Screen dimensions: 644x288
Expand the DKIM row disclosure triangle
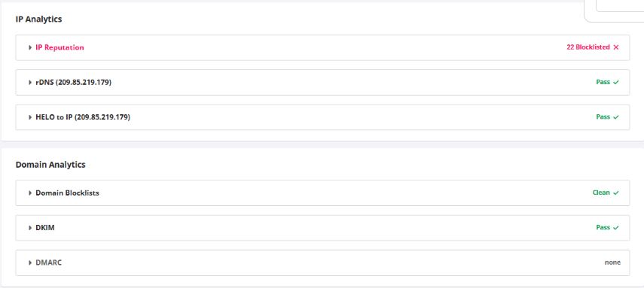pos(30,228)
